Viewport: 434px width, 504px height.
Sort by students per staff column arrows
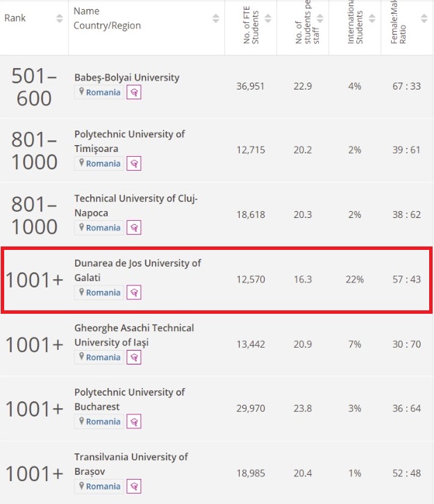click(320, 18)
